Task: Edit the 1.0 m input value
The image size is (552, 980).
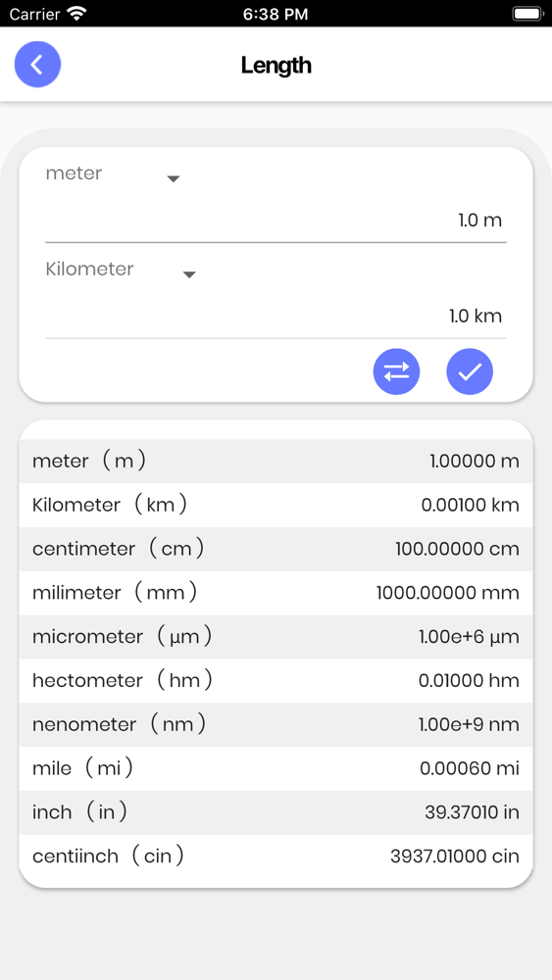Action: point(276,220)
